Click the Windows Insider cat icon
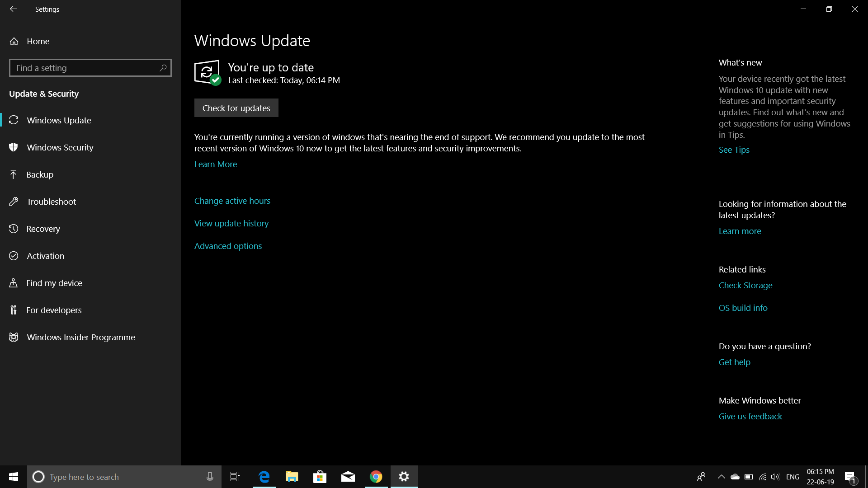Image resolution: width=868 pixels, height=488 pixels. [14, 337]
